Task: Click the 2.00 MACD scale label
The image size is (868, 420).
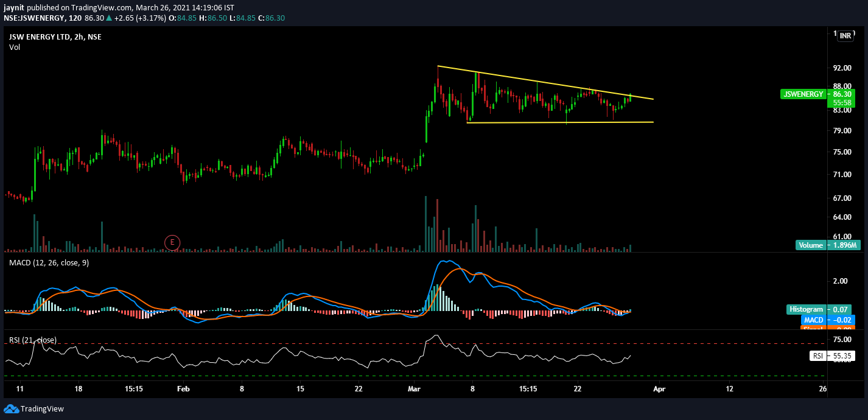Action: pos(840,281)
